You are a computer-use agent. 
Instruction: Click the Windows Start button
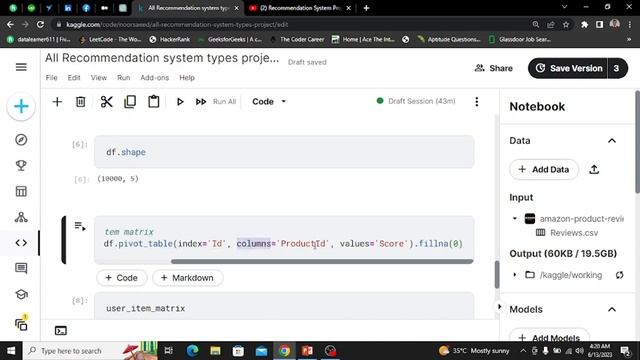pos(11,351)
